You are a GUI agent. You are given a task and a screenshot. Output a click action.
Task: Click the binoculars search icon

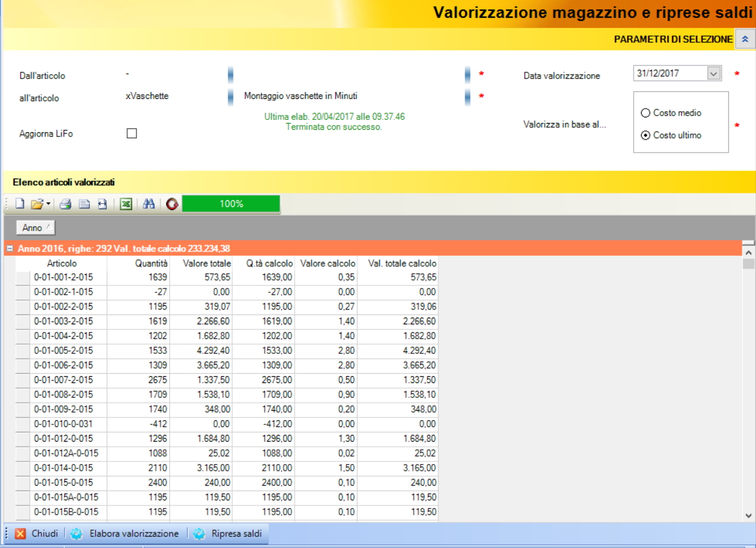click(x=148, y=204)
